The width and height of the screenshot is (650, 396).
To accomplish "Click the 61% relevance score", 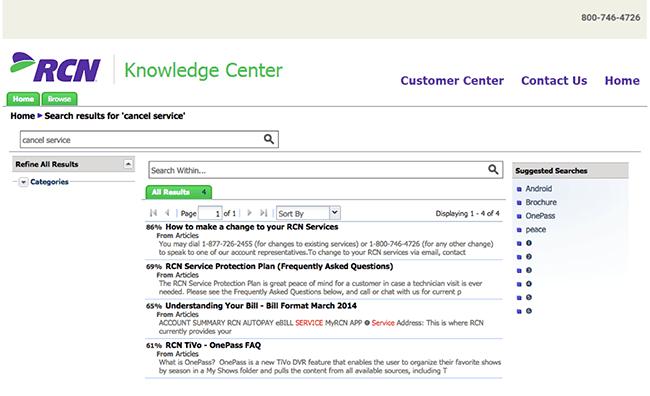I will click(154, 345).
